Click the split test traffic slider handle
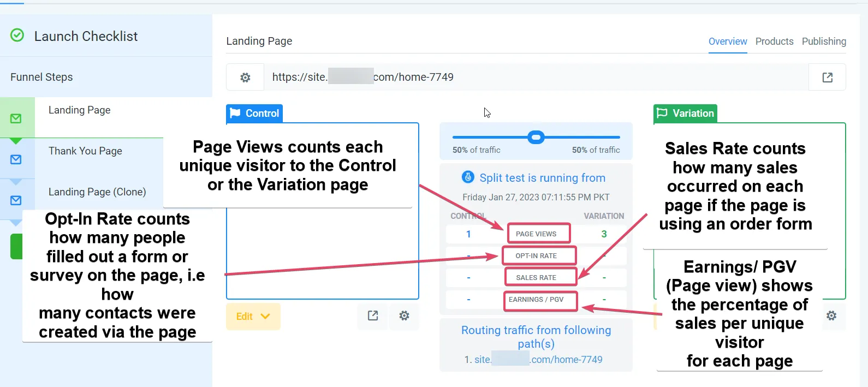This screenshot has width=868, height=387. (536, 137)
